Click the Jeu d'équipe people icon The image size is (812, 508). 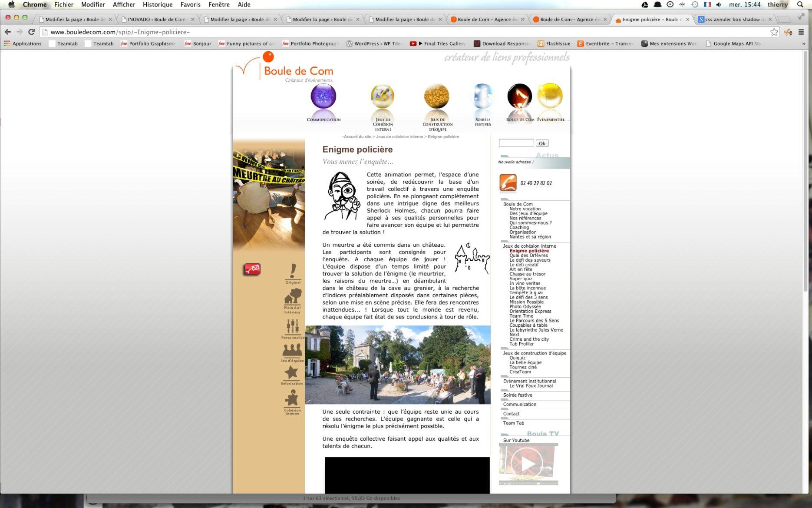tap(292, 352)
